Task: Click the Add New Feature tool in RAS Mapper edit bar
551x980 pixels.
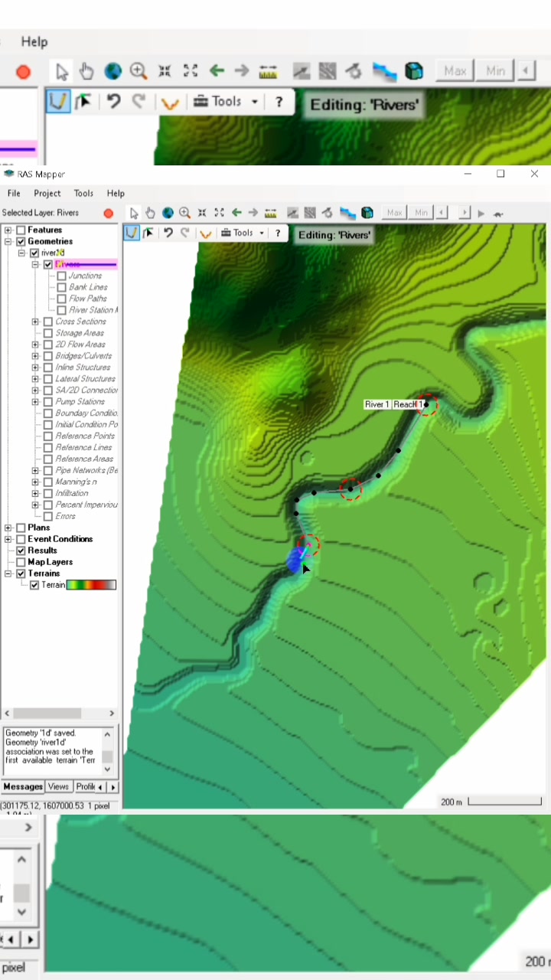Action: pyautogui.click(x=132, y=233)
